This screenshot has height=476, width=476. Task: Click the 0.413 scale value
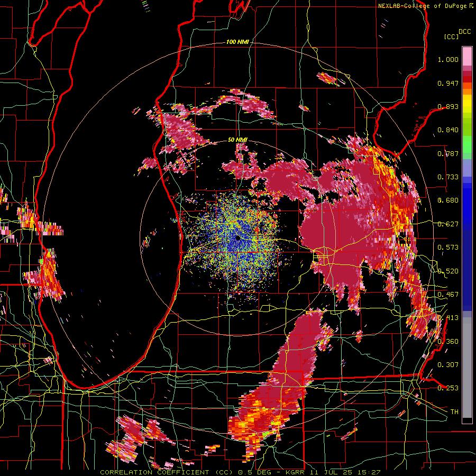click(448, 318)
